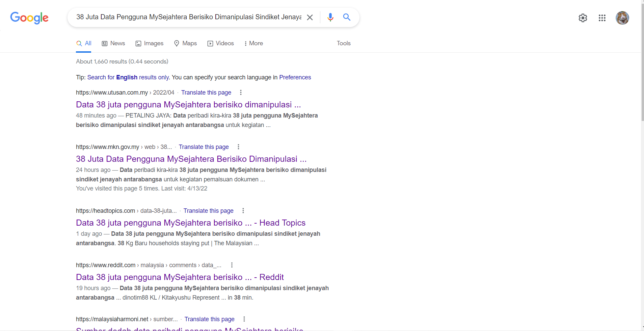644x331 pixels.
Task: Click the Google logo
Action: 29,18
